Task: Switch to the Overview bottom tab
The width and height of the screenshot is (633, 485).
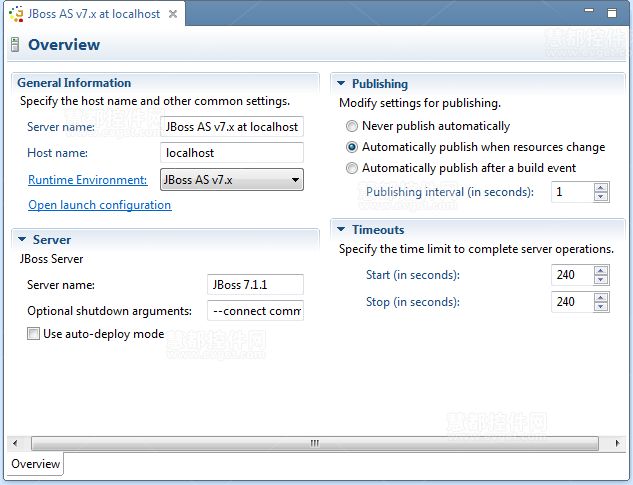Action: [36, 464]
